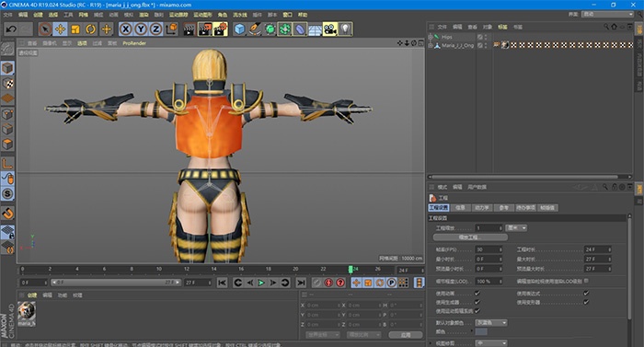Switch to the third attribute tab
The width and height of the screenshot is (644, 347).
[482, 208]
